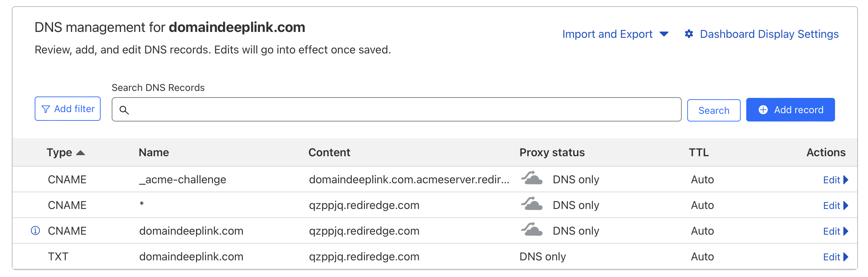Click the proxy cloud icon for _acme-challenge
Viewport: 868px width, 277px height.
(532, 178)
